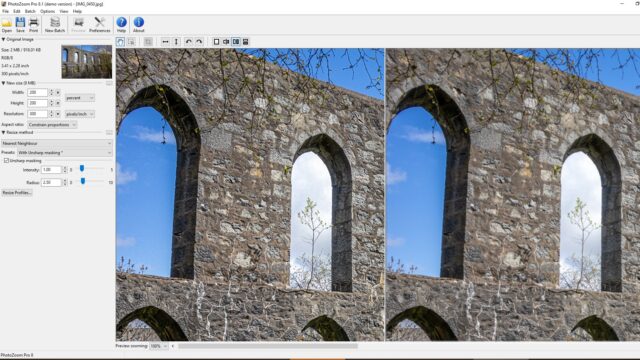Switch to side-by-side vertical split view
Image resolution: width=640 pixels, height=360 pixels.
236,42
